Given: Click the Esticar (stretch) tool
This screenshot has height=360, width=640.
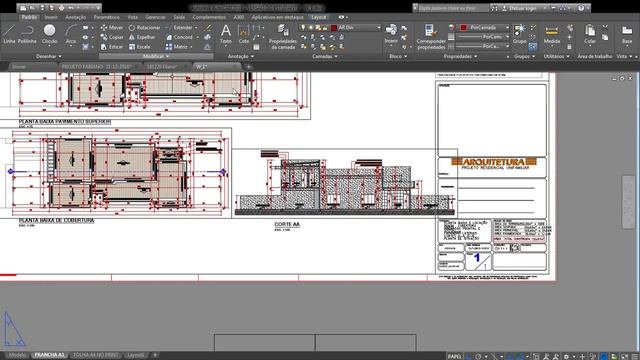Looking at the screenshot, I should tap(112, 47).
